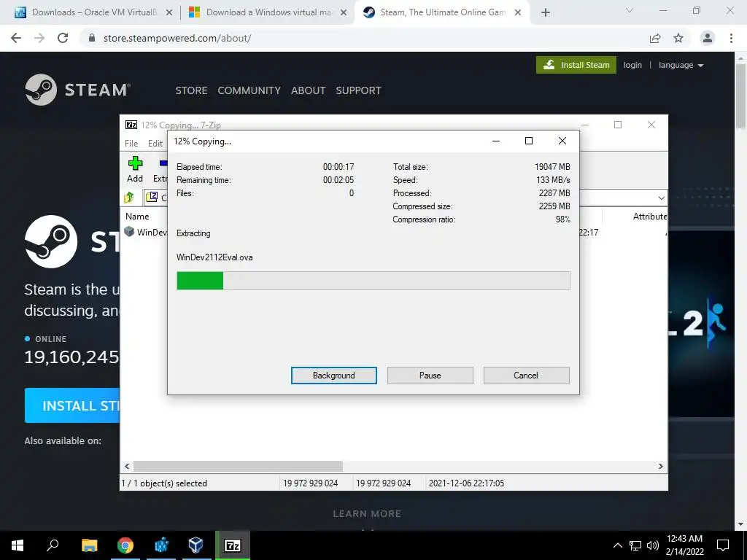Reload the current page
This screenshot has width=747, height=560.
(63, 38)
